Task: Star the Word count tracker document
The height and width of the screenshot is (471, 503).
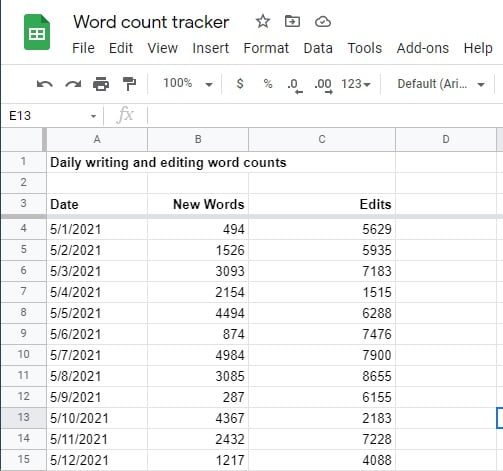Action: 263,22
